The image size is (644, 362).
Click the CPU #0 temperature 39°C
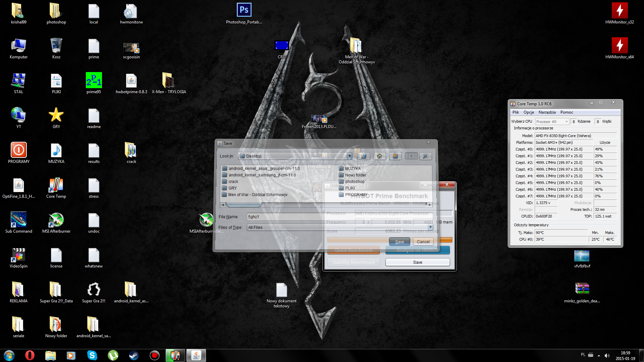561,239
